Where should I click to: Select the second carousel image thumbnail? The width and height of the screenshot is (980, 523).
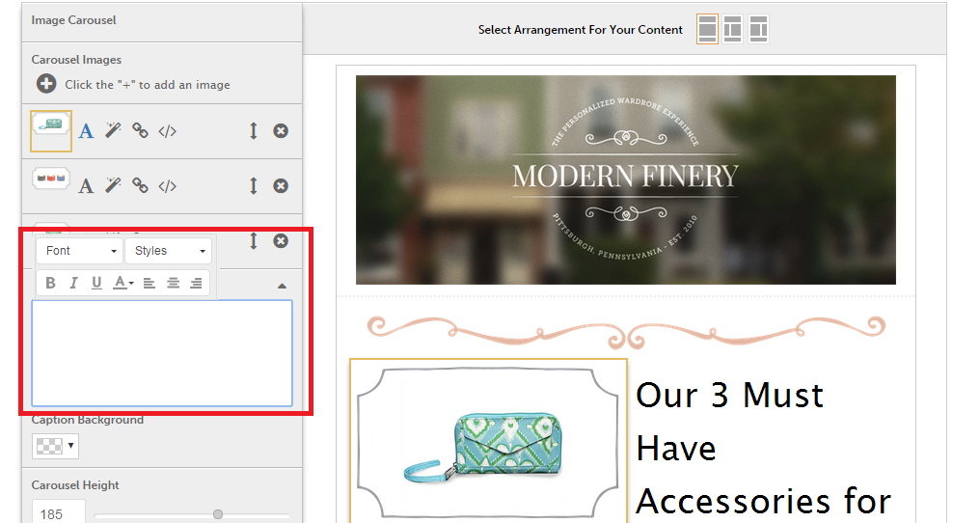pyautogui.click(x=51, y=180)
